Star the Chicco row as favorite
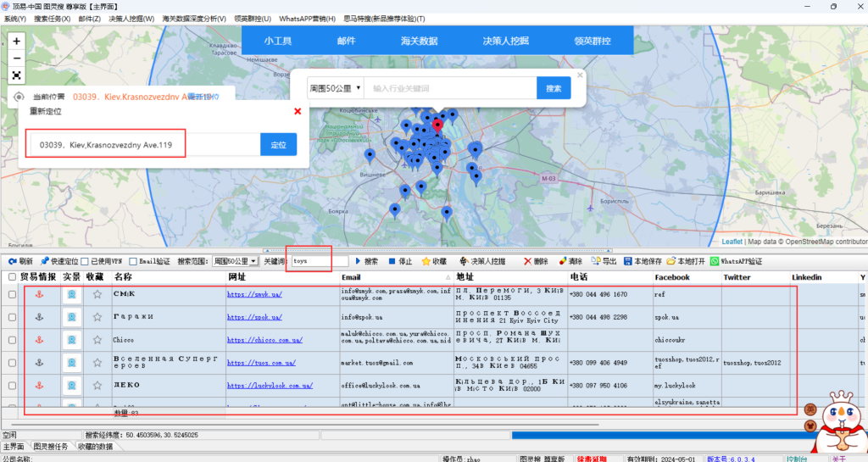Viewport: 868px width, 462px height. click(x=97, y=340)
